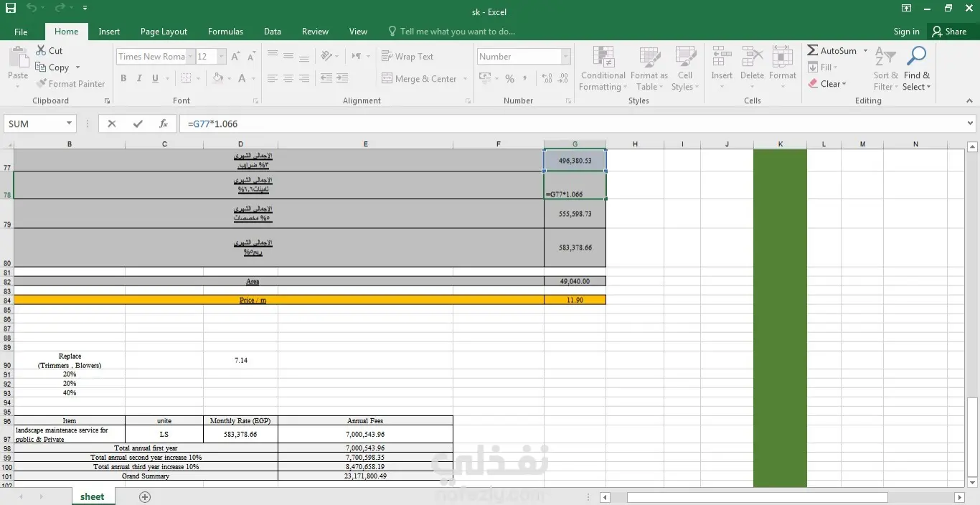Click the Increase Decimal icon

pyautogui.click(x=547, y=78)
